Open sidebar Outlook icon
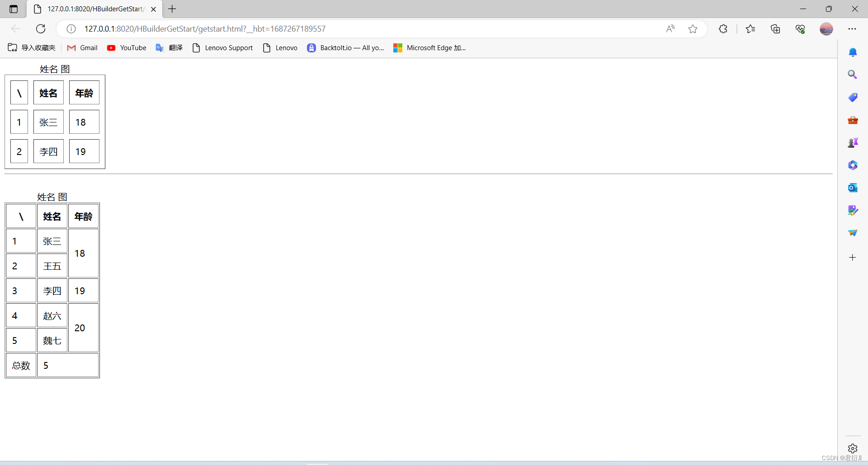Viewport: 868px width, 465px height. tap(853, 188)
